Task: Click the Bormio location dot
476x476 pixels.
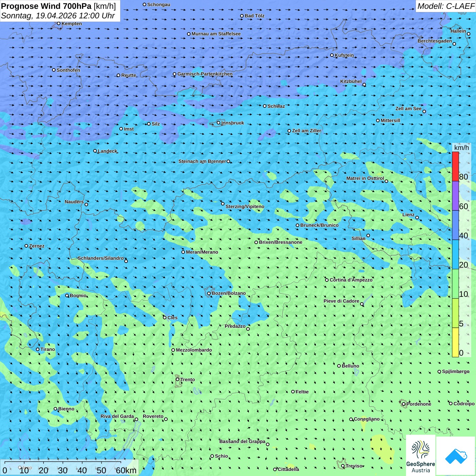Action: (67, 295)
